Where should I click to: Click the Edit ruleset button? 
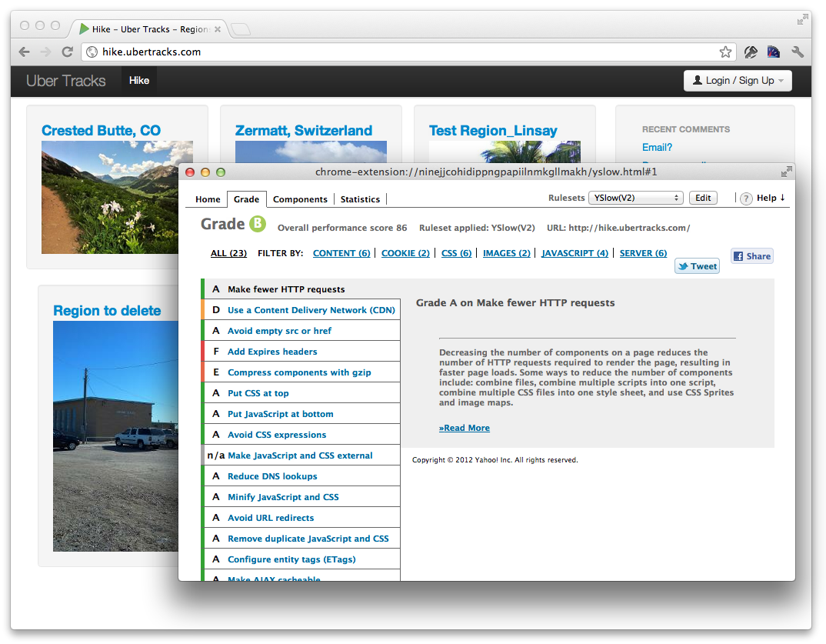[x=703, y=198]
